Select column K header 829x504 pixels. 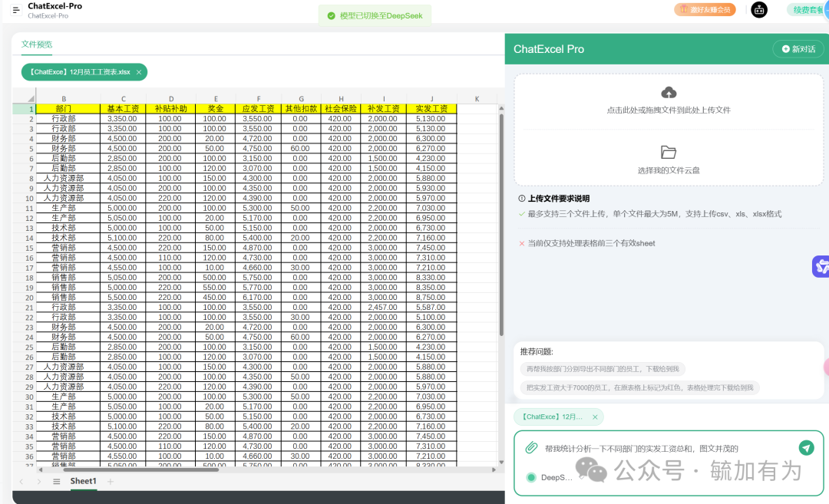(477, 99)
